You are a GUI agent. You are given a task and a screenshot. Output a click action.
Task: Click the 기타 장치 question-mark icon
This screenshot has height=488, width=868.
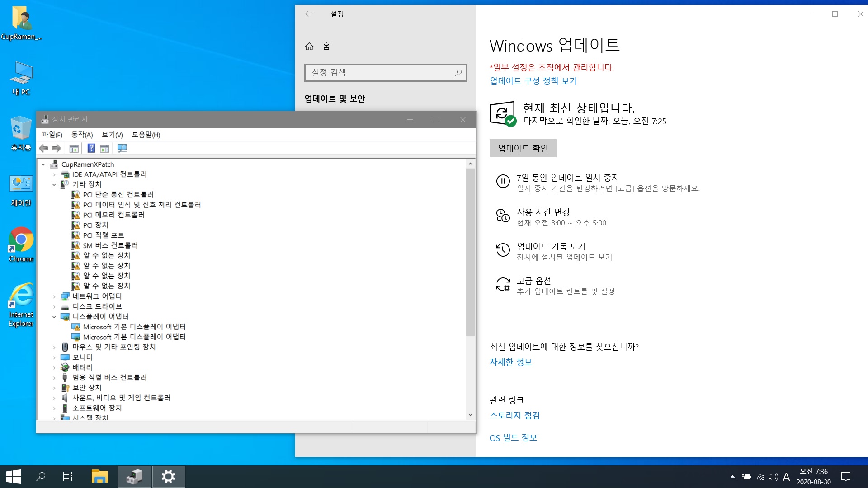(x=65, y=184)
